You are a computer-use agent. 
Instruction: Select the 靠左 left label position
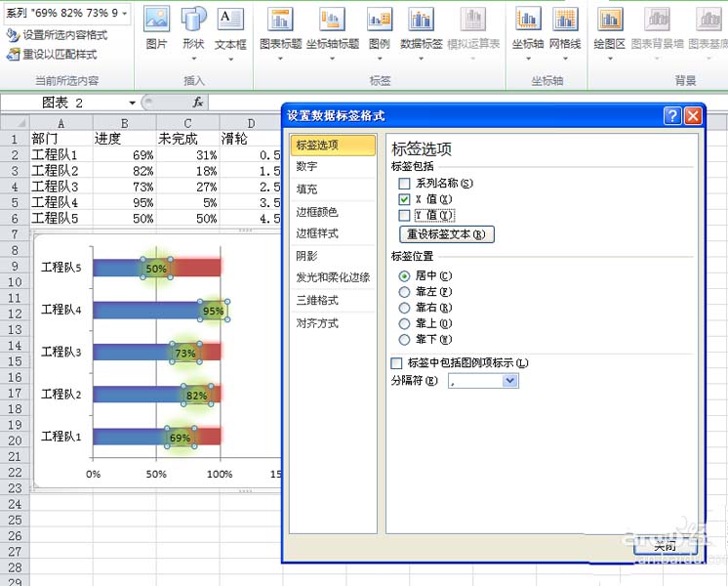coord(404,292)
